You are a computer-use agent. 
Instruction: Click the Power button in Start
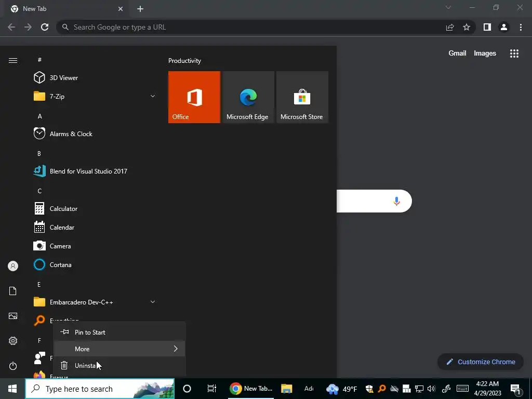[x=13, y=366]
